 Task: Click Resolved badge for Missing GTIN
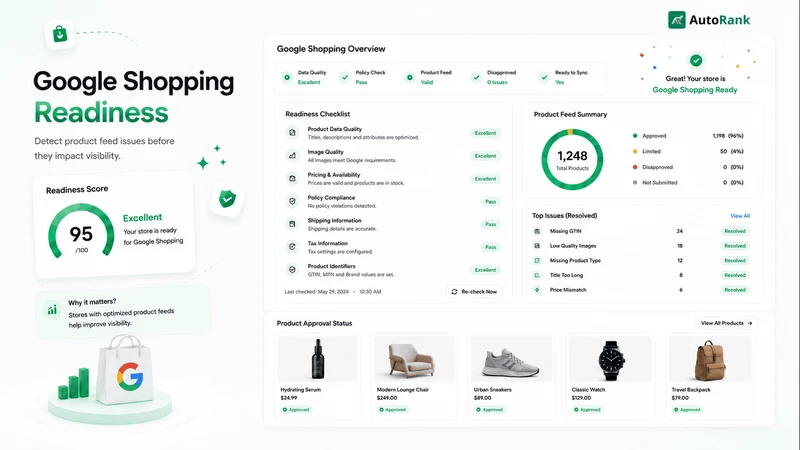point(735,231)
